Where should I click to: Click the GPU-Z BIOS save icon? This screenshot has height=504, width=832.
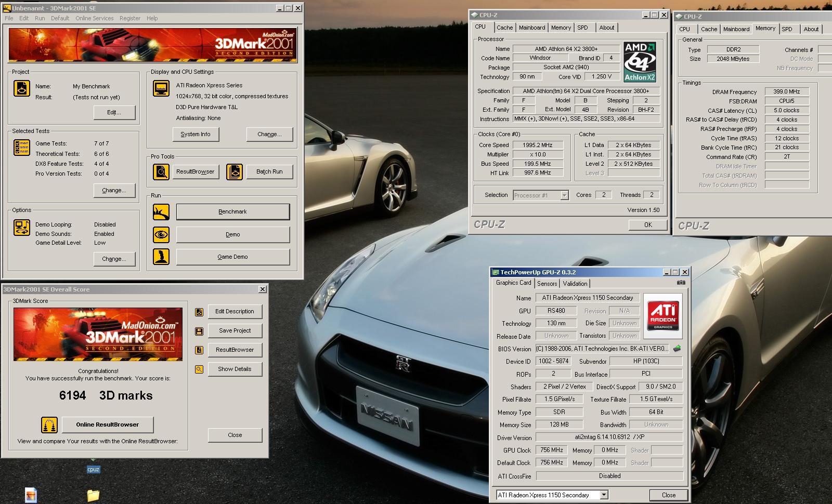677,349
